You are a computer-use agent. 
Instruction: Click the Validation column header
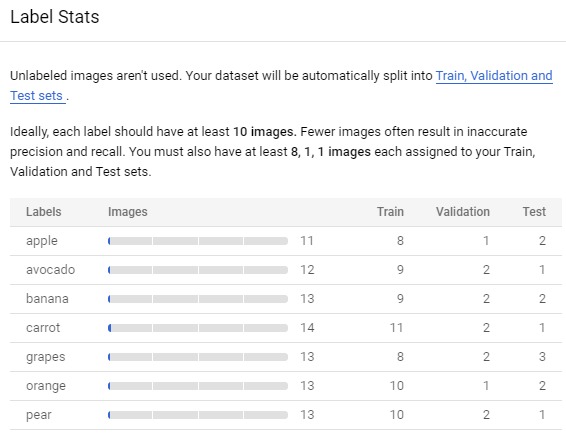pyautogui.click(x=463, y=212)
